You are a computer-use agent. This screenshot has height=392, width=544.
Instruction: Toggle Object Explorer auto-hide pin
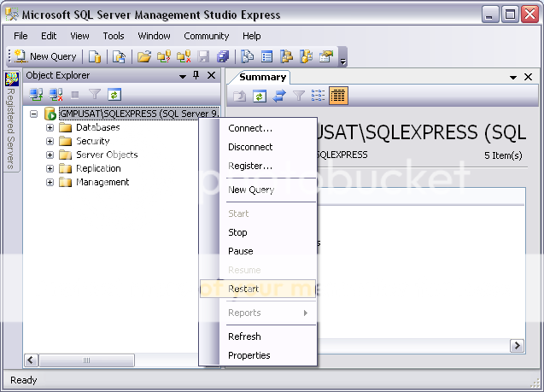tap(196, 75)
